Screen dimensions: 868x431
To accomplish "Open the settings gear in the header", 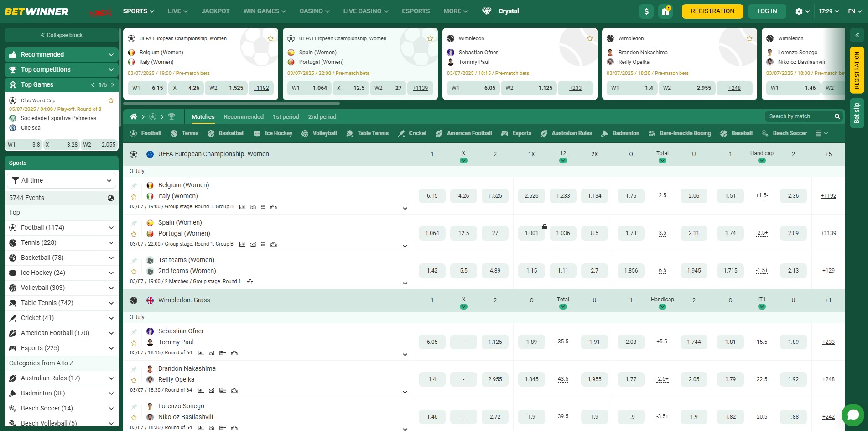I will coord(798,11).
